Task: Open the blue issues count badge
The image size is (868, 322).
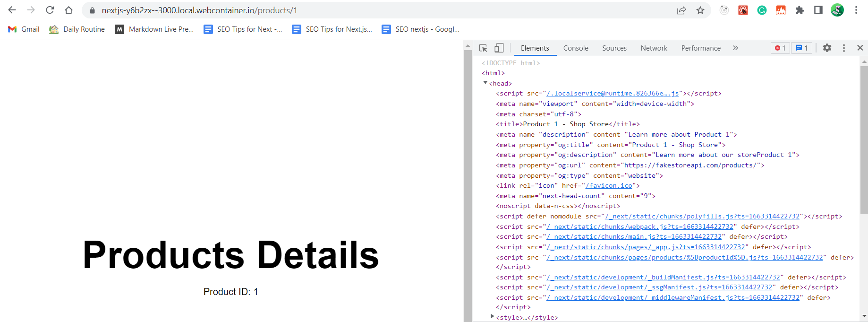Action: point(801,48)
